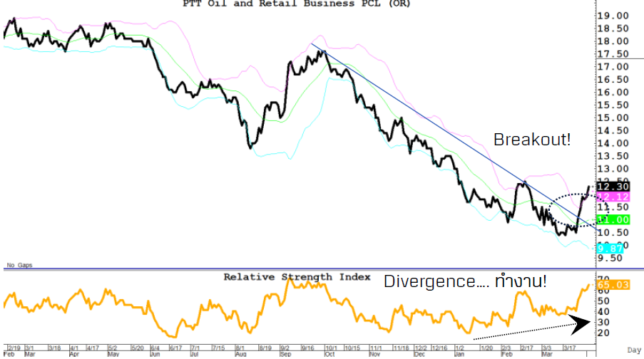This screenshot has height=359, width=644.
Task: Click the 17.50 price axis value
Action: (x=613, y=54)
